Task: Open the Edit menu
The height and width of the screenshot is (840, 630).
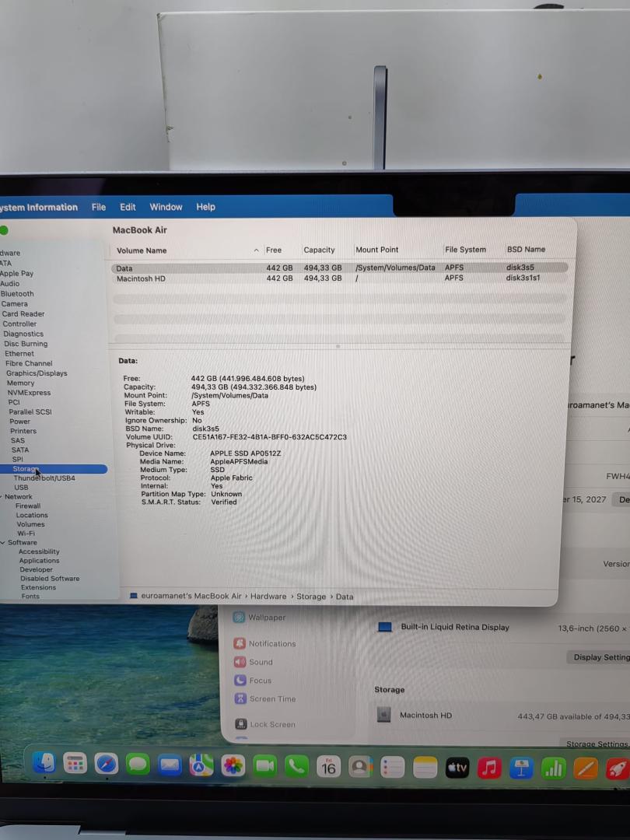Action: pyautogui.click(x=128, y=207)
